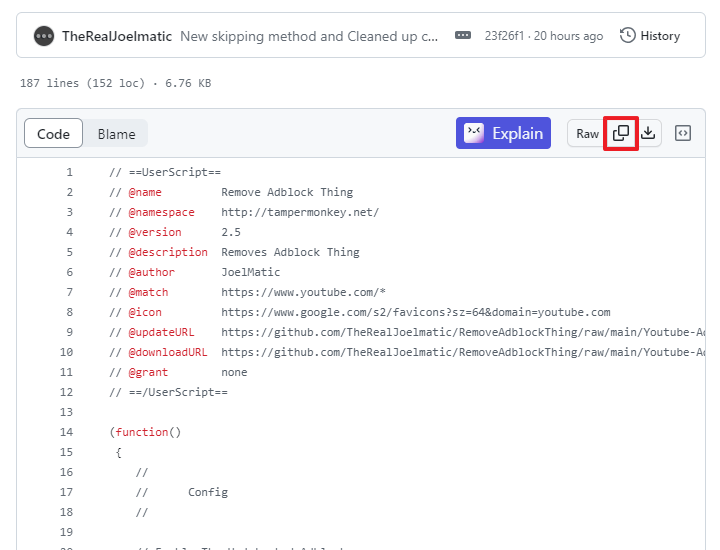Select line number 1

click(x=69, y=172)
